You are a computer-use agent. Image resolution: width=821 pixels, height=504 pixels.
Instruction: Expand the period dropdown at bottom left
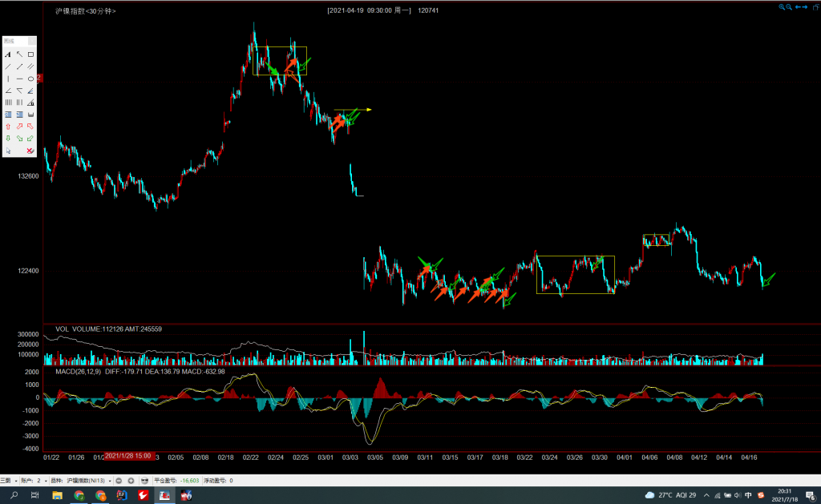pyautogui.click(x=15, y=481)
